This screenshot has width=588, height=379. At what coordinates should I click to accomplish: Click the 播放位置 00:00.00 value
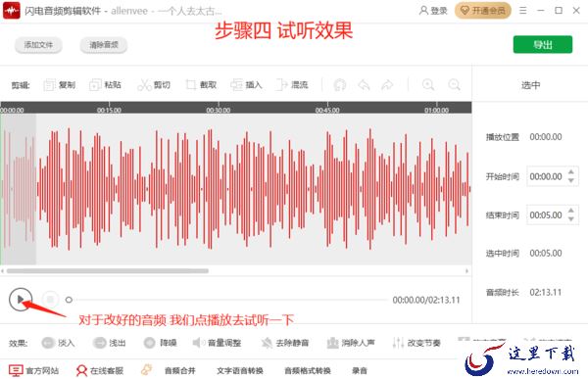(546, 137)
